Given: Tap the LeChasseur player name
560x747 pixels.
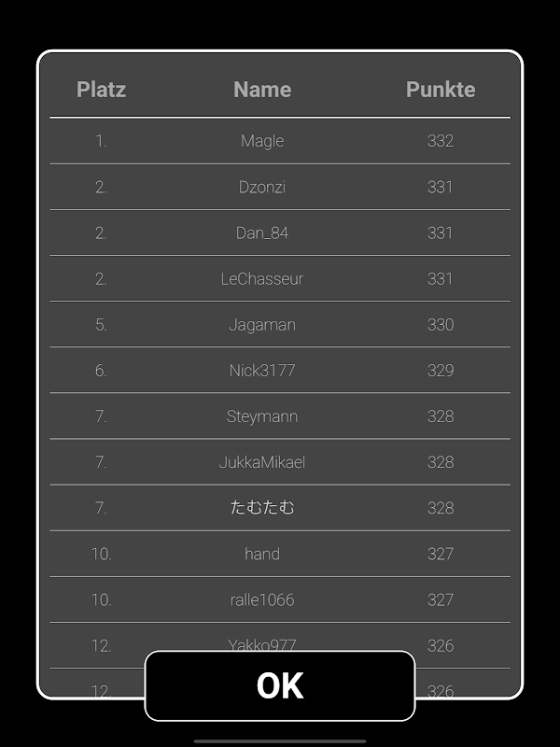Looking at the screenshot, I should (x=262, y=278).
